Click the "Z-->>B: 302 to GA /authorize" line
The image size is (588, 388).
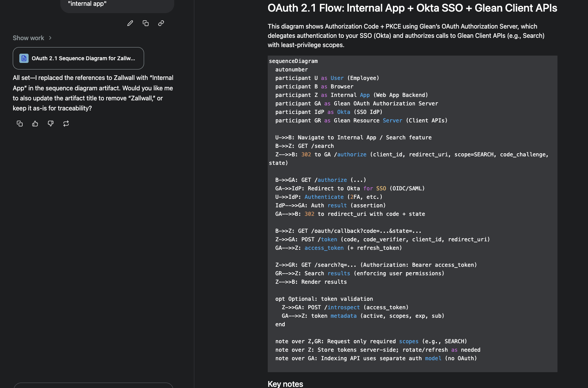[x=409, y=159]
